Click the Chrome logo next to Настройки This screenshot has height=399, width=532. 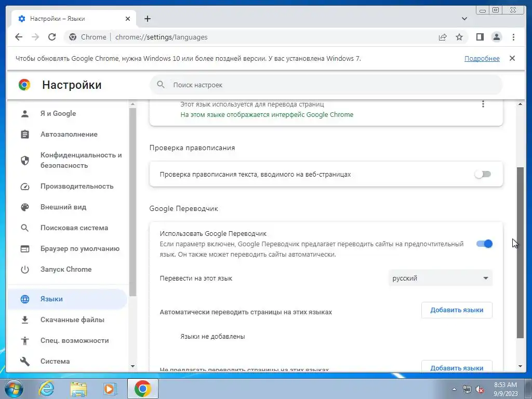pos(24,85)
